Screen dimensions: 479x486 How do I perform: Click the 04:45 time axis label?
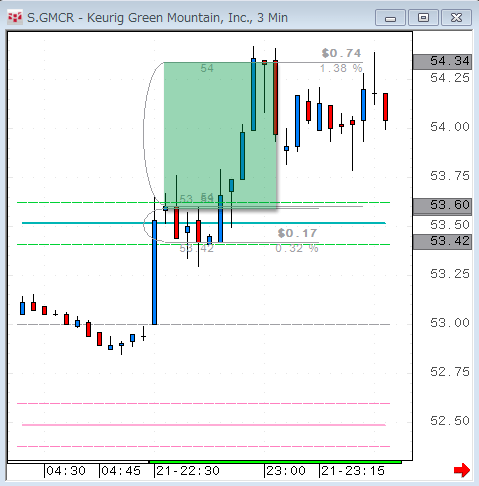[121, 471]
